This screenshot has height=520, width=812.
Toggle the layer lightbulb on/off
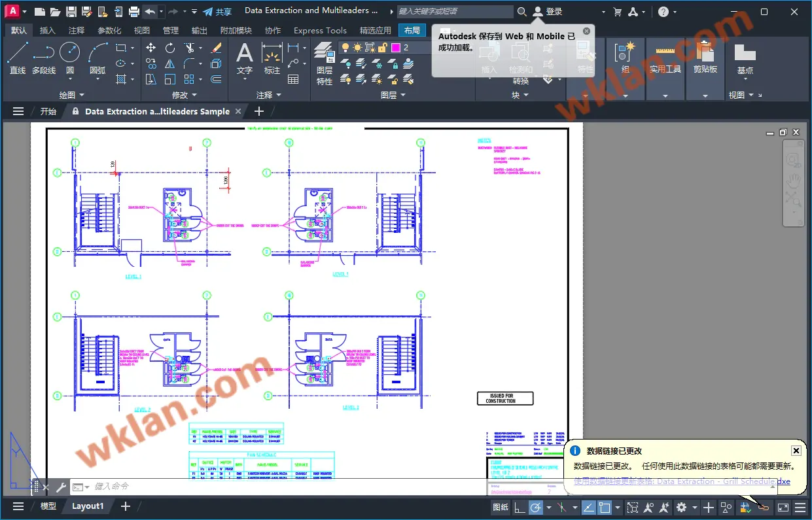point(345,48)
